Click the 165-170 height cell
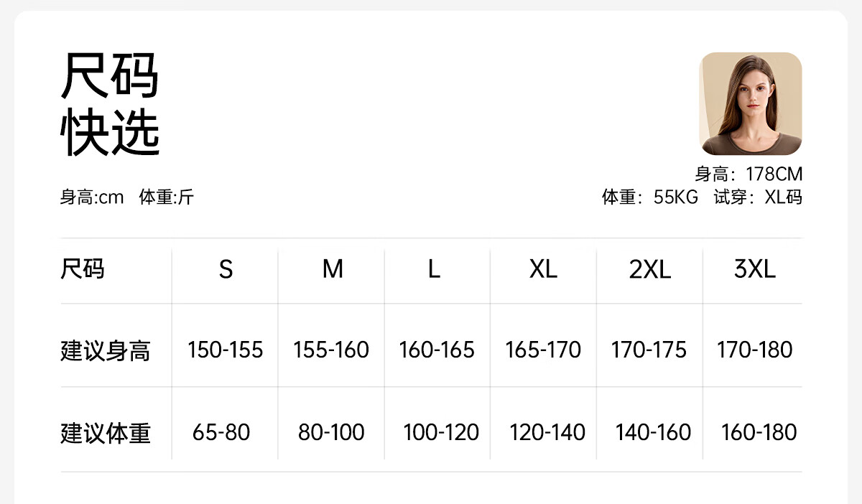 (543, 350)
